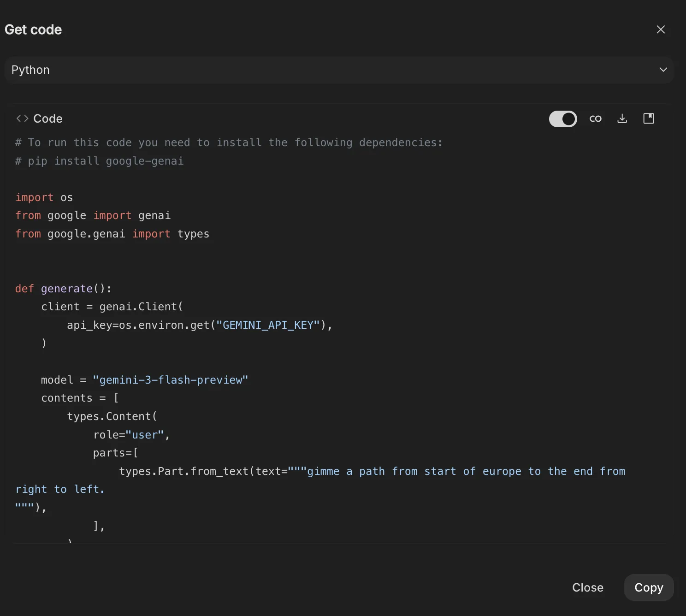Image resolution: width=686 pixels, height=616 pixels.
Task: Disable the syntax highlighting toggle
Action: (x=563, y=119)
